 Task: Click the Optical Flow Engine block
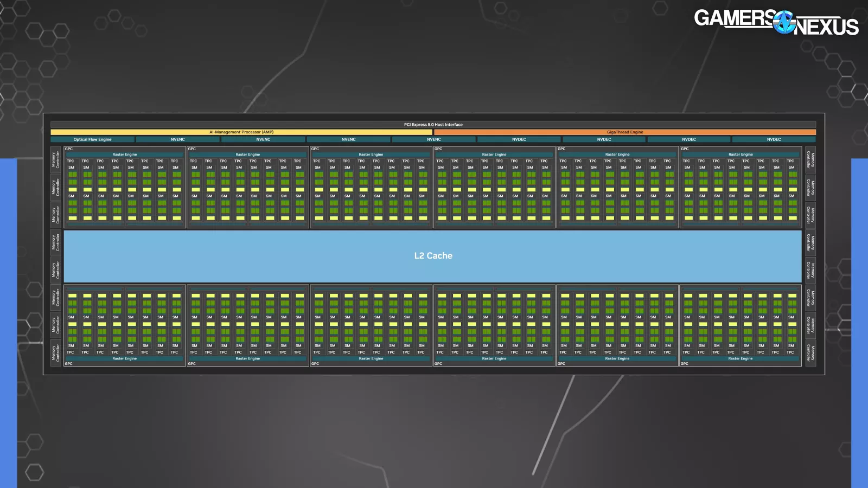(x=92, y=139)
